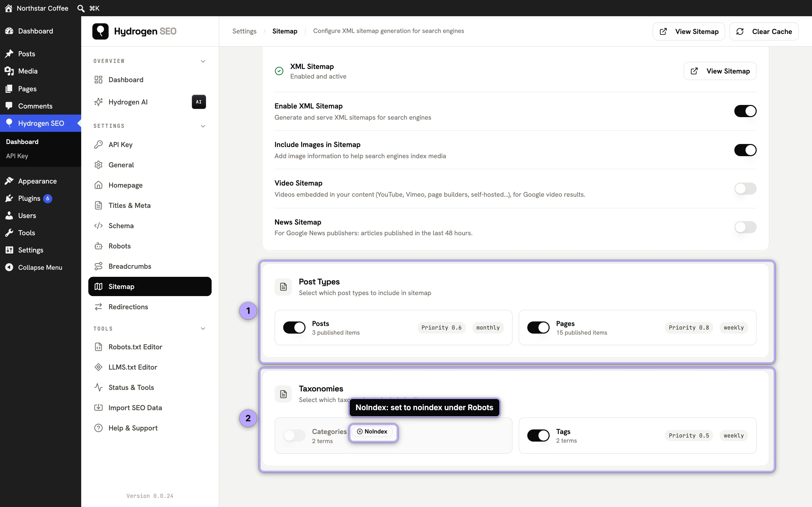812x507 pixels.
Task: Open Hydrogen AI sparkle icon item
Action: pyautogui.click(x=98, y=102)
